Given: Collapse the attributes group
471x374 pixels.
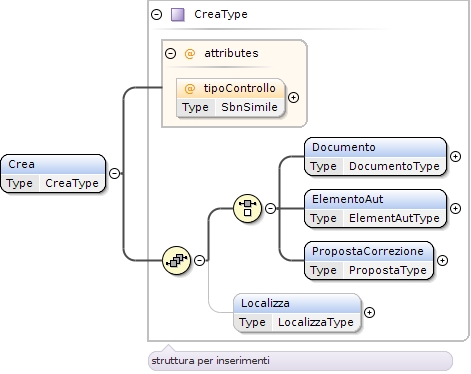Looking at the screenshot, I should click(x=170, y=53).
